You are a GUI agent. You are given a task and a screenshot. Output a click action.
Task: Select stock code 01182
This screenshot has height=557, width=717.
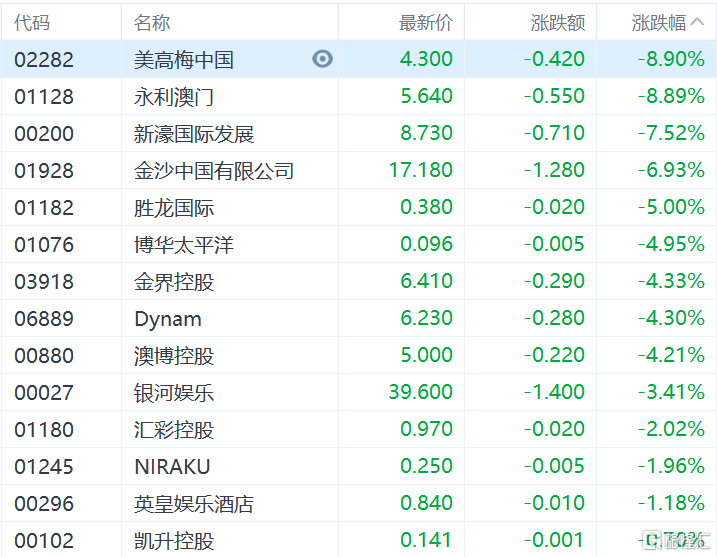coord(44,208)
